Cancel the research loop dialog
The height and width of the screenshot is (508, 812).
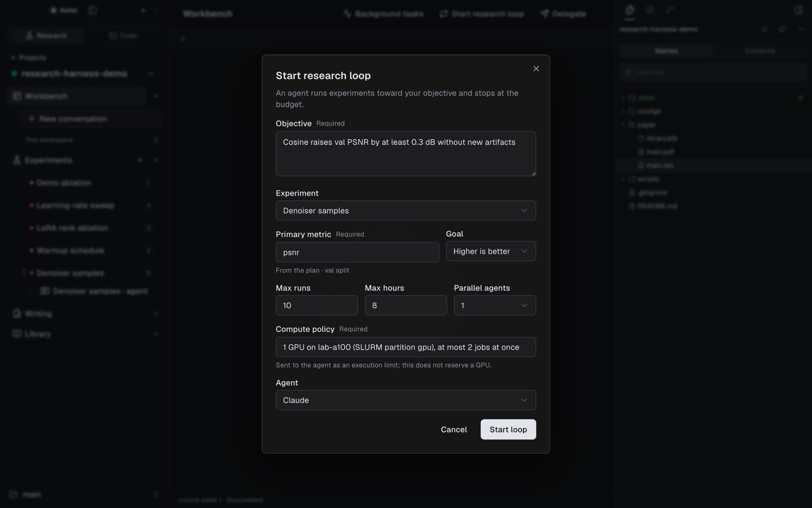454,429
